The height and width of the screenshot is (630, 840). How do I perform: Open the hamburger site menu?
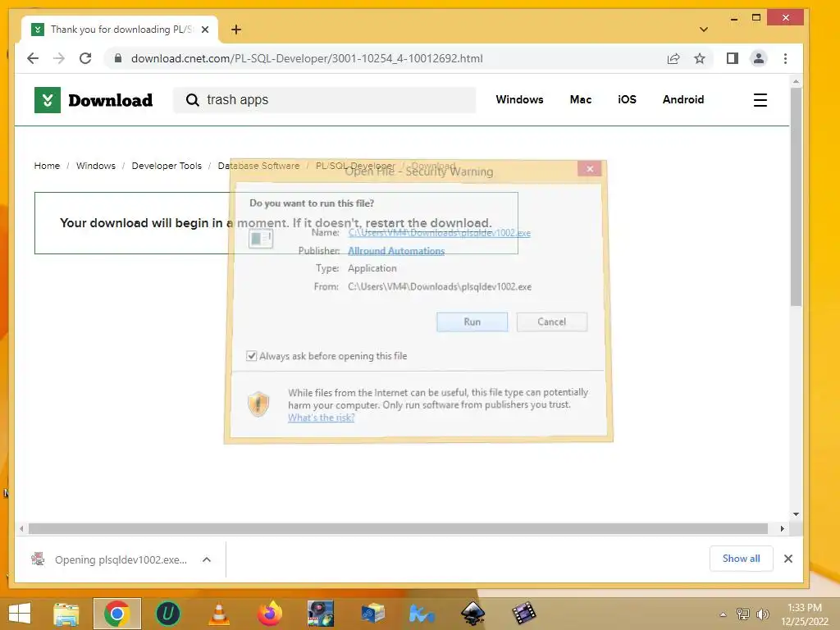point(760,100)
